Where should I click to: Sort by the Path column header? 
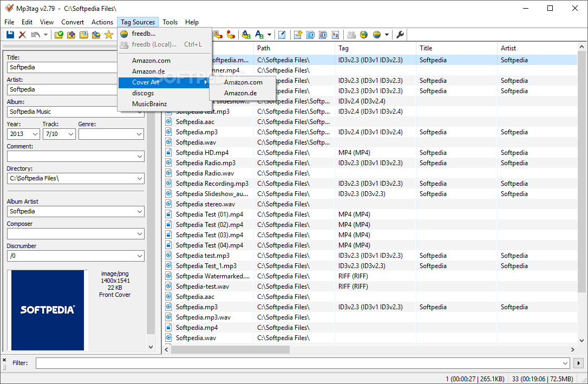click(x=294, y=48)
